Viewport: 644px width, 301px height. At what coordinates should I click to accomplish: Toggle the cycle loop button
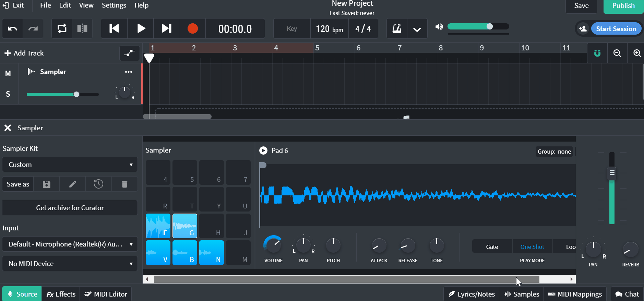click(62, 28)
